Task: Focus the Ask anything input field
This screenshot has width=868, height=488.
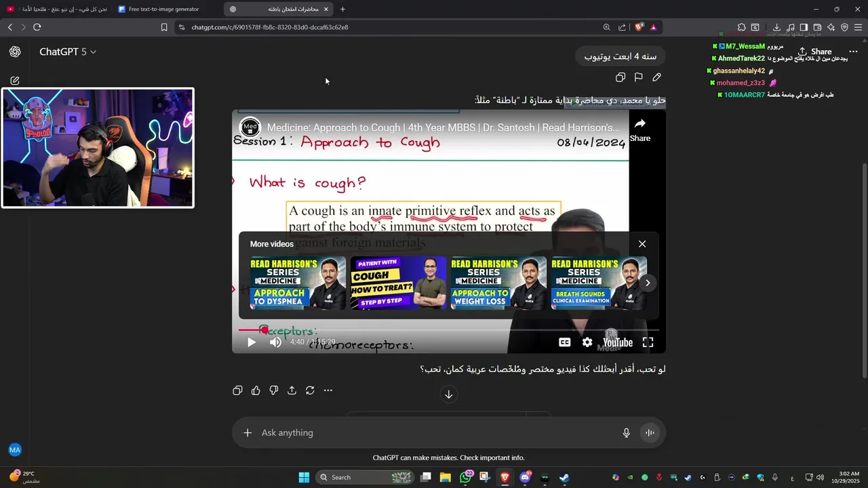Action: (434, 432)
